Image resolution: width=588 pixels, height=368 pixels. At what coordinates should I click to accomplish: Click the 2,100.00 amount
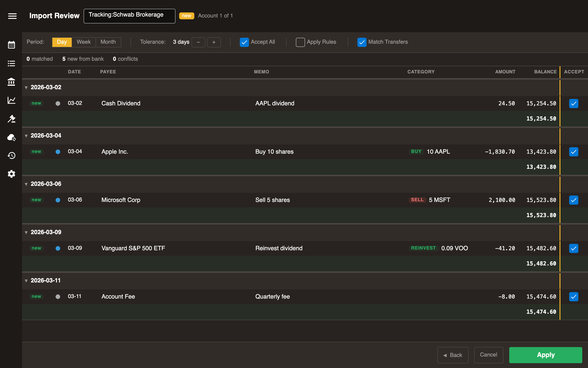tap(502, 200)
